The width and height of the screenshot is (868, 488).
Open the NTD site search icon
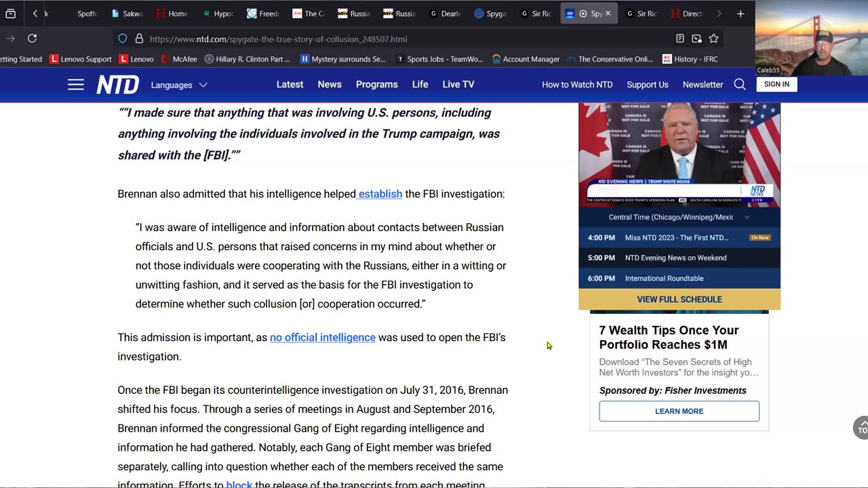(740, 85)
